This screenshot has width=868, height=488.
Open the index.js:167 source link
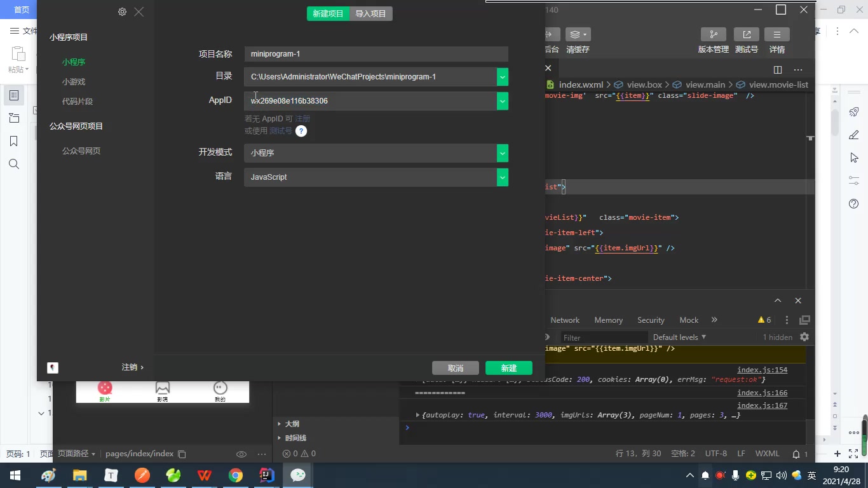(762, 405)
